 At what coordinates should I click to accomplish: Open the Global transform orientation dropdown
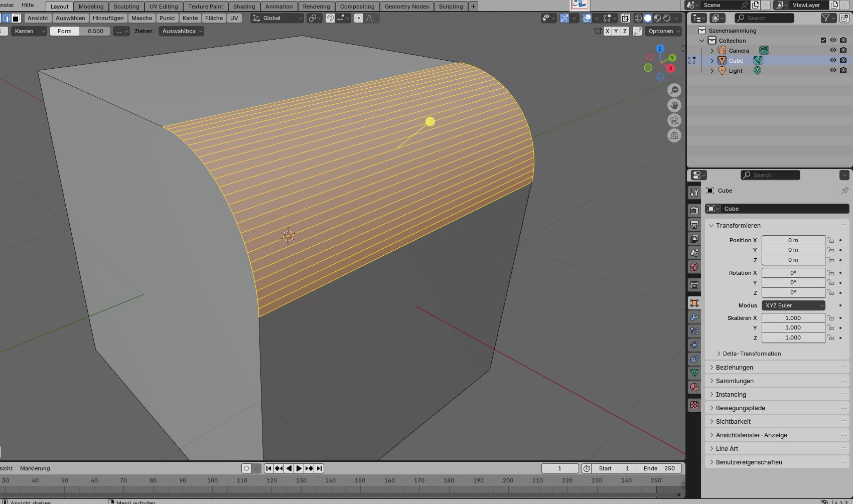click(277, 18)
